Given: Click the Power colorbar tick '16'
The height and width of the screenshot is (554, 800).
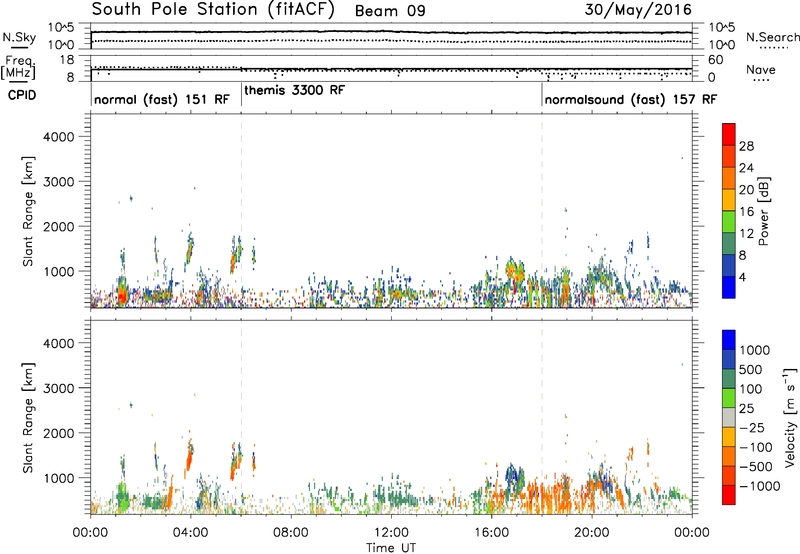Looking at the screenshot, I should pyautogui.click(x=746, y=212).
